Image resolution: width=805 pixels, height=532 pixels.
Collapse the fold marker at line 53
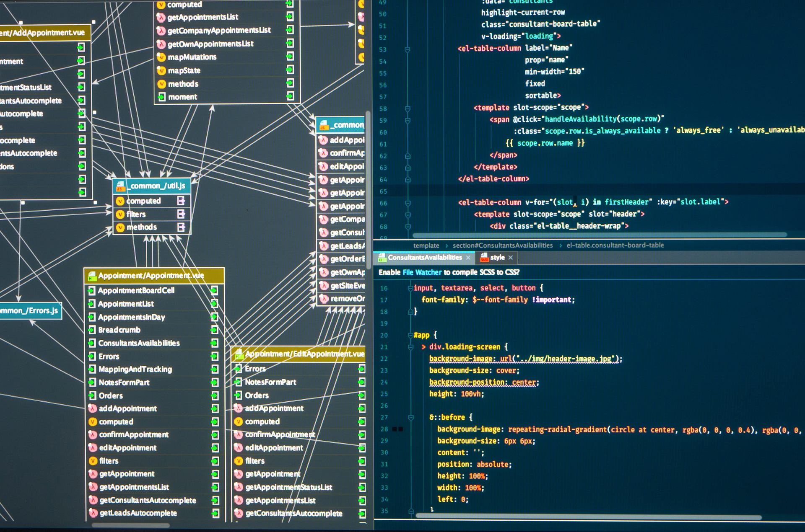(x=407, y=49)
